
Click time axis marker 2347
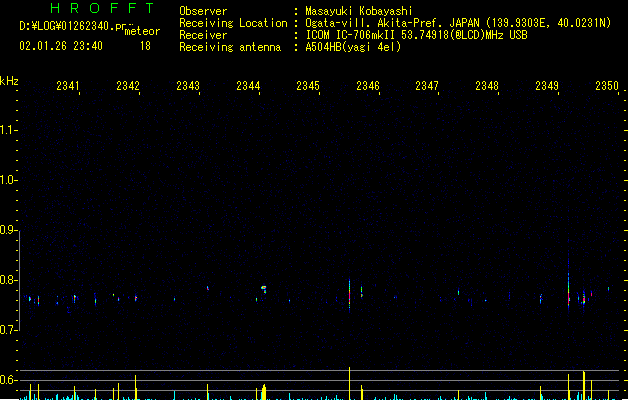427,86
